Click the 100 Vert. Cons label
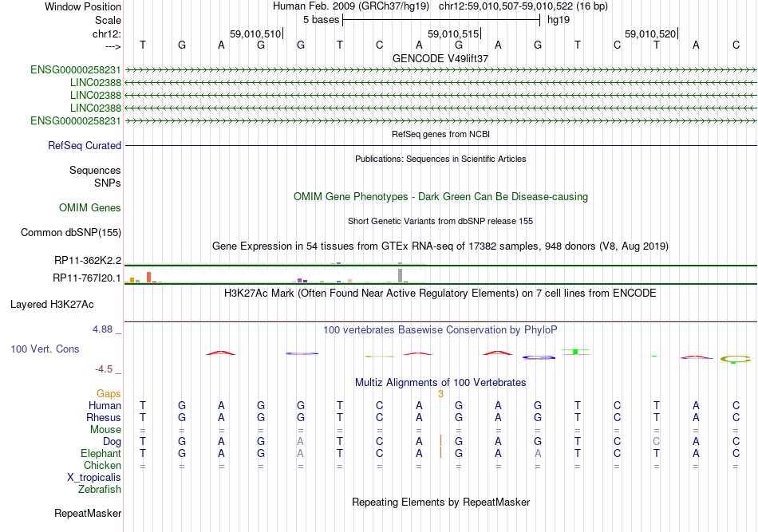Image resolution: width=758 pixels, height=532 pixels. click(x=45, y=349)
